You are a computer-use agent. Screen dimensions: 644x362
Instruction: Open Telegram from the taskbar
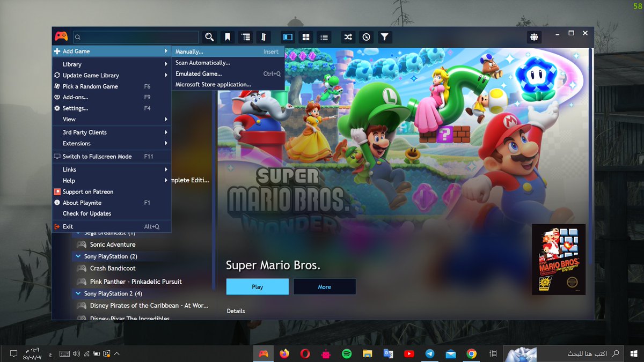[430, 353]
